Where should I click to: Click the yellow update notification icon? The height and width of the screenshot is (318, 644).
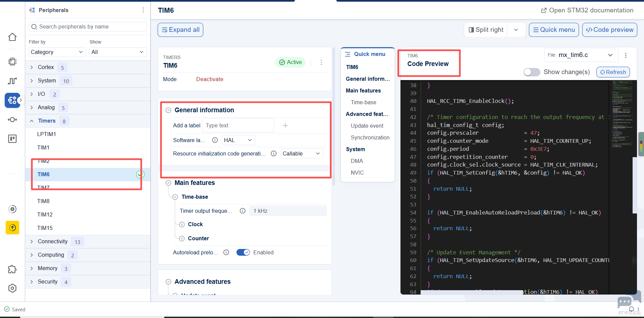[12, 228]
